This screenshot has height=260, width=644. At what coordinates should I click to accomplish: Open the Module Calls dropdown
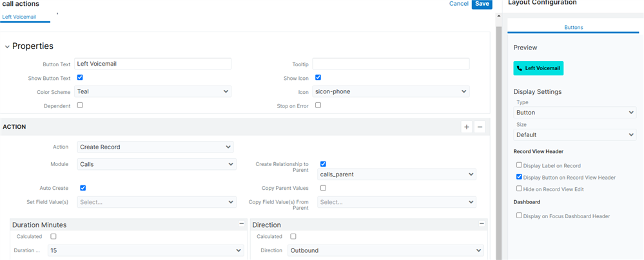(156, 165)
